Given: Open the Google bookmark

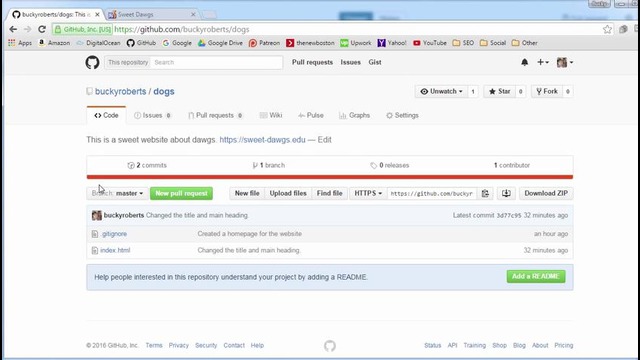Looking at the screenshot, I should tap(177, 43).
